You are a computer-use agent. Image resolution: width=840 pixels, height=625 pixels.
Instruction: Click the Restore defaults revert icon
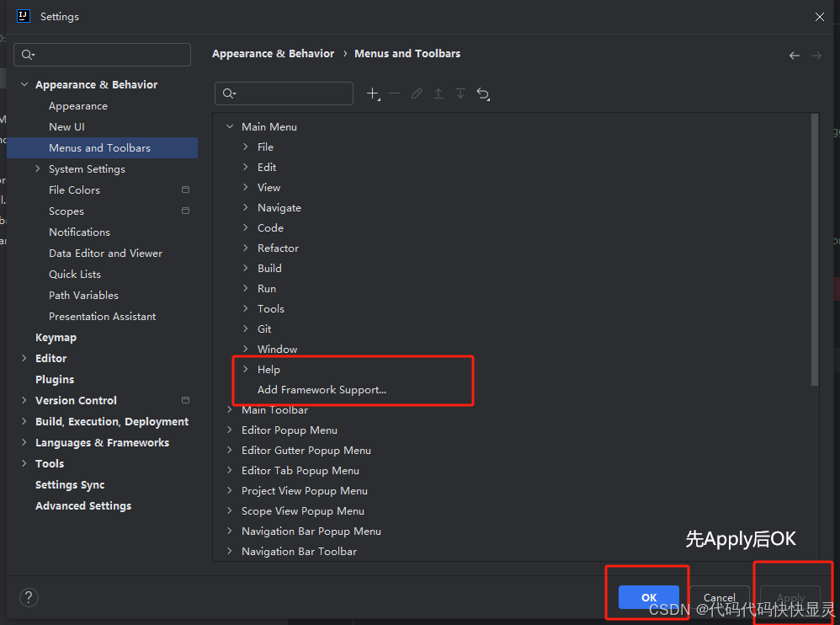pos(482,93)
